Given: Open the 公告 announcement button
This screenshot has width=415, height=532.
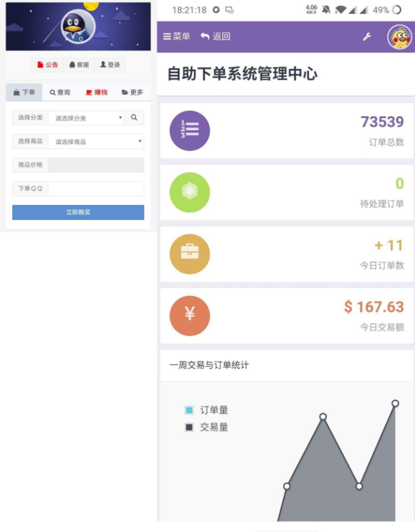Looking at the screenshot, I should tap(48, 65).
